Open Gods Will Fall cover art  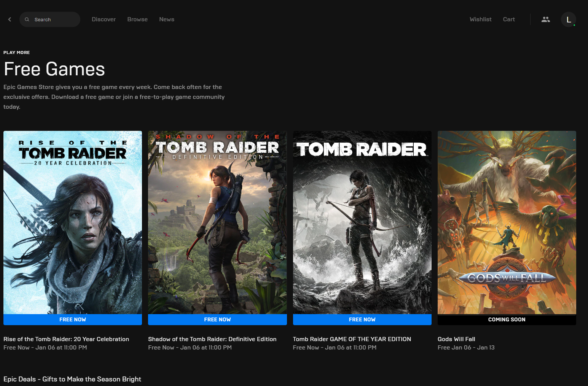pyautogui.click(x=507, y=222)
